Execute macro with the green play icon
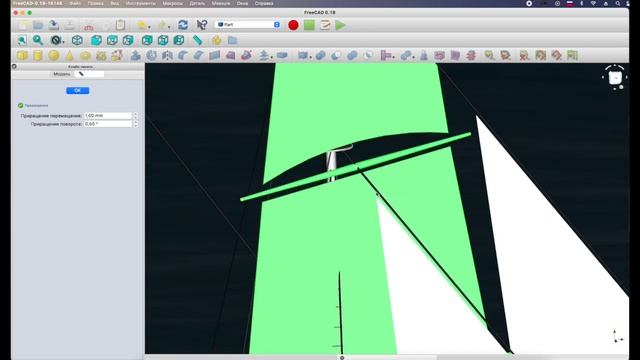Image resolution: width=640 pixels, height=360 pixels. point(340,25)
